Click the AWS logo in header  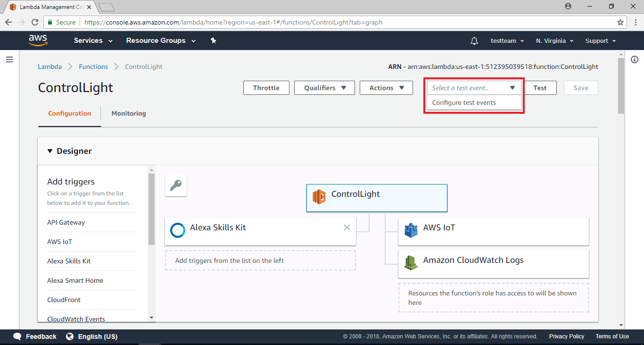coord(38,41)
